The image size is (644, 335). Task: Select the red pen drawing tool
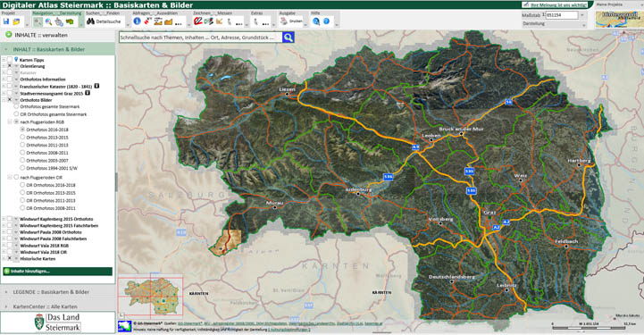click(197, 21)
